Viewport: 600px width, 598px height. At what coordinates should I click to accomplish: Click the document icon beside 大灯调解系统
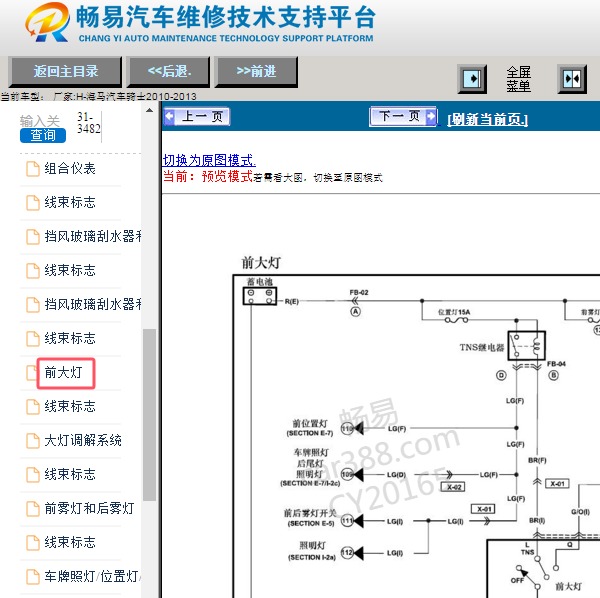tap(33, 441)
